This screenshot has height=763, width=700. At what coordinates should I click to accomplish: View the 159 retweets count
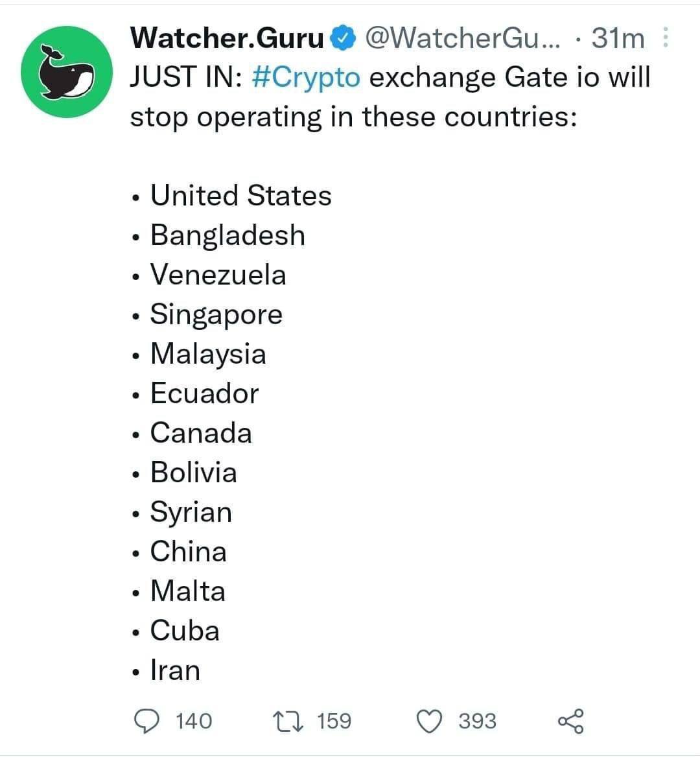pos(334,721)
